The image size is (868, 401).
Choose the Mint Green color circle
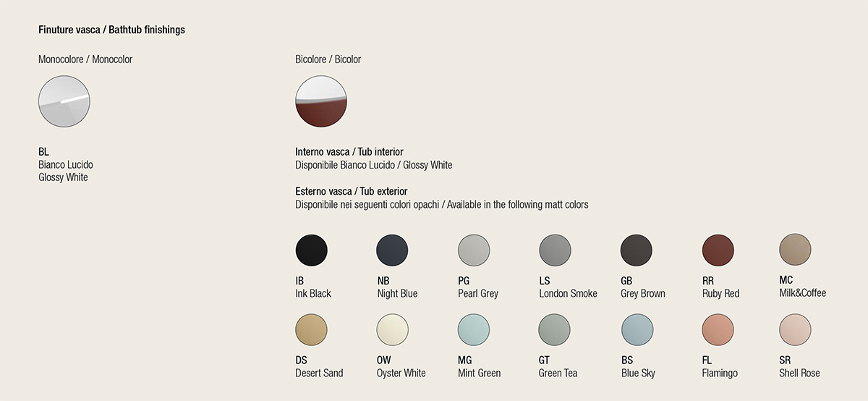(475, 330)
